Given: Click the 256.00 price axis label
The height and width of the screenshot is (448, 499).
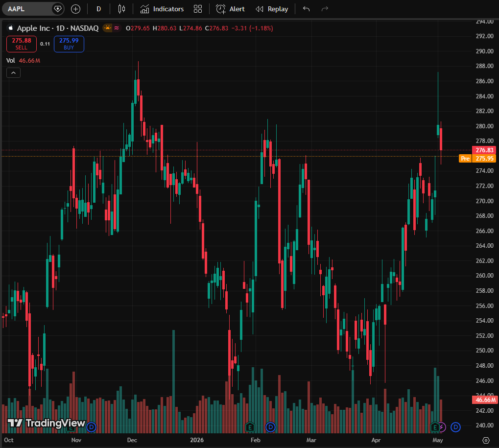Looking at the screenshot, I should (x=484, y=306).
